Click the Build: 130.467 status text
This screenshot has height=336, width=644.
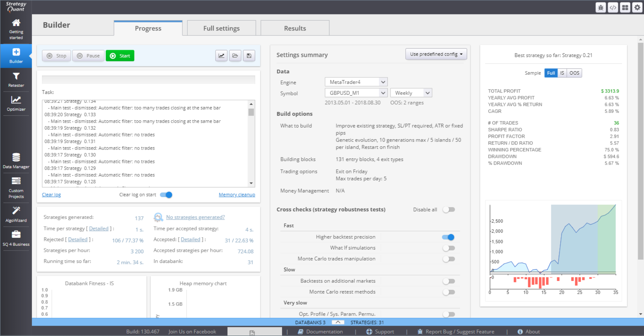pyautogui.click(x=143, y=332)
